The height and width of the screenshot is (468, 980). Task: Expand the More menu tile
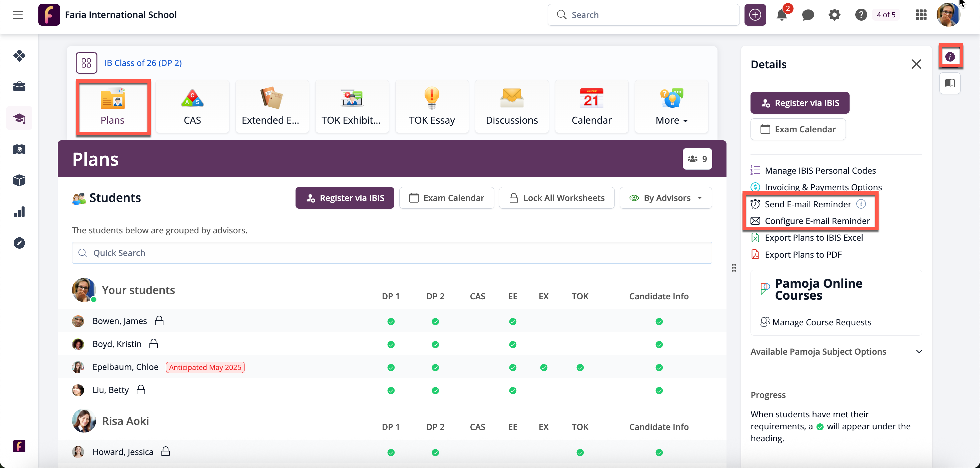click(x=671, y=106)
